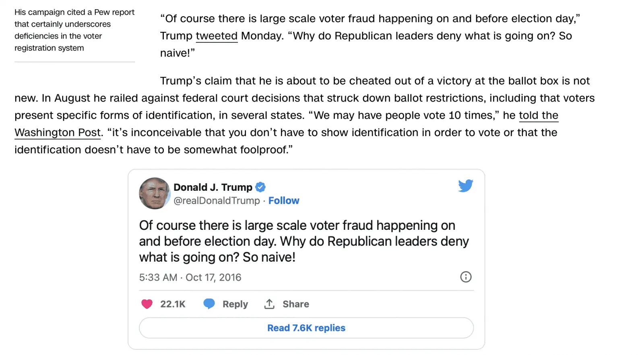The height and width of the screenshot is (355, 644).
Task: Click the blue reply speech bubble icon
Action: tap(209, 304)
